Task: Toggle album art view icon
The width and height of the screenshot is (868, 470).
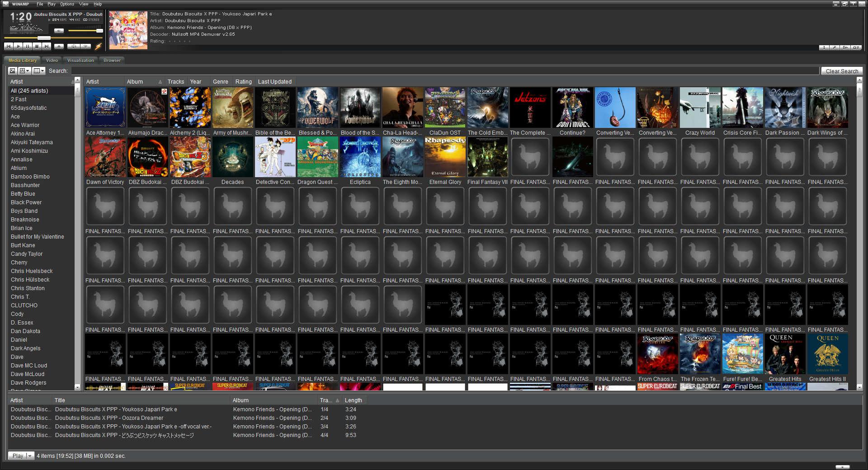Action: click(13, 70)
